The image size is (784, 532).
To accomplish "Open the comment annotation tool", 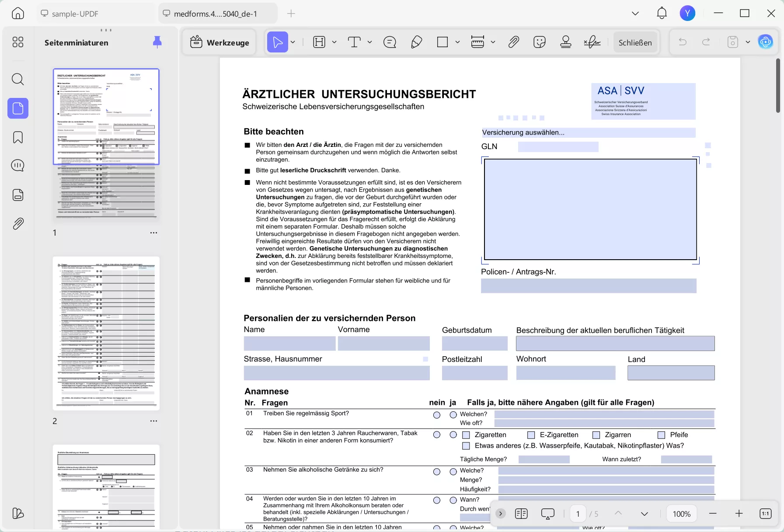I will click(389, 42).
